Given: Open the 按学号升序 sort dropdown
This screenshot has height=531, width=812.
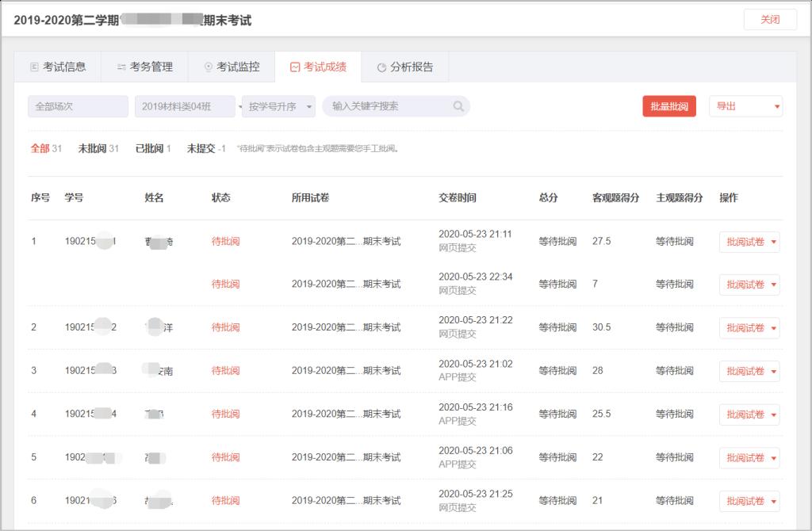Looking at the screenshot, I should tap(278, 106).
